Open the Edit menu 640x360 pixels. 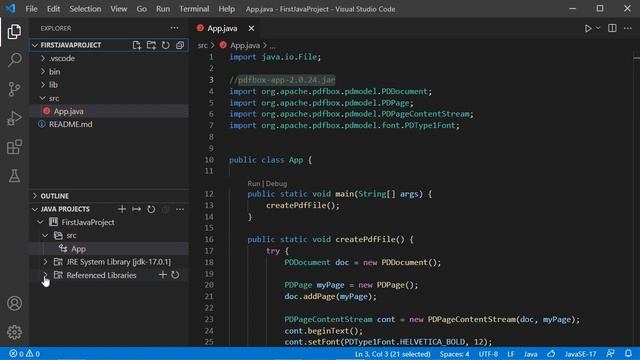tap(53, 9)
